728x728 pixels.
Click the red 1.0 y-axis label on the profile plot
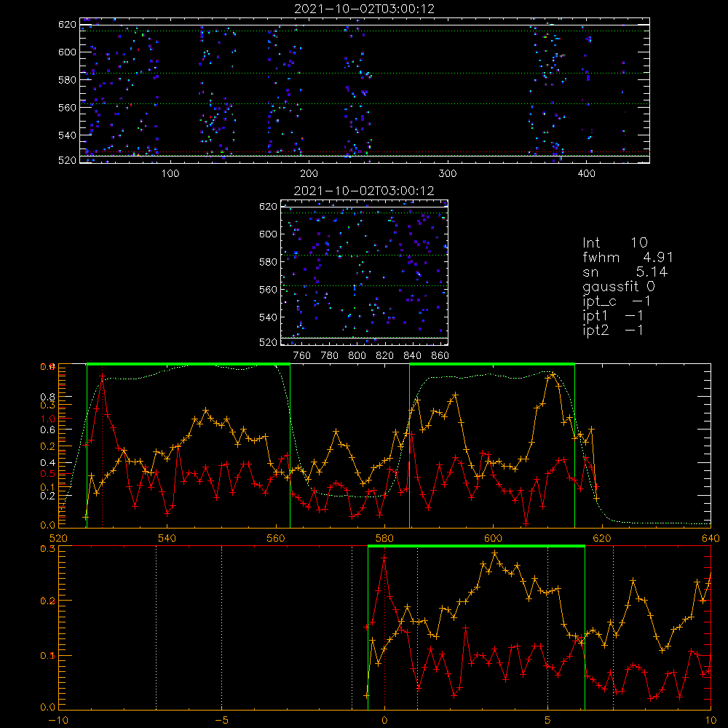coord(48,419)
